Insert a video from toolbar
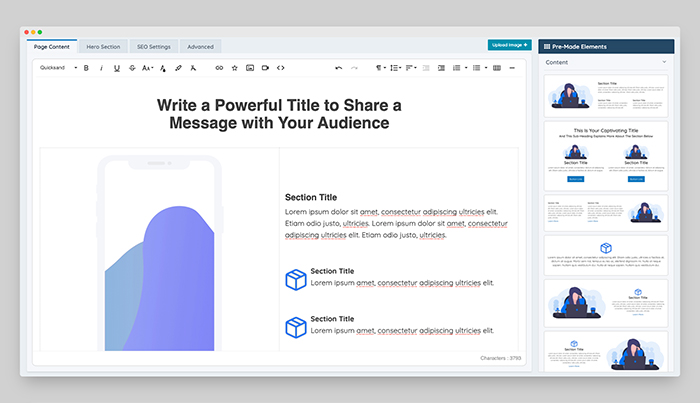The width and height of the screenshot is (700, 403). (x=265, y=68)
